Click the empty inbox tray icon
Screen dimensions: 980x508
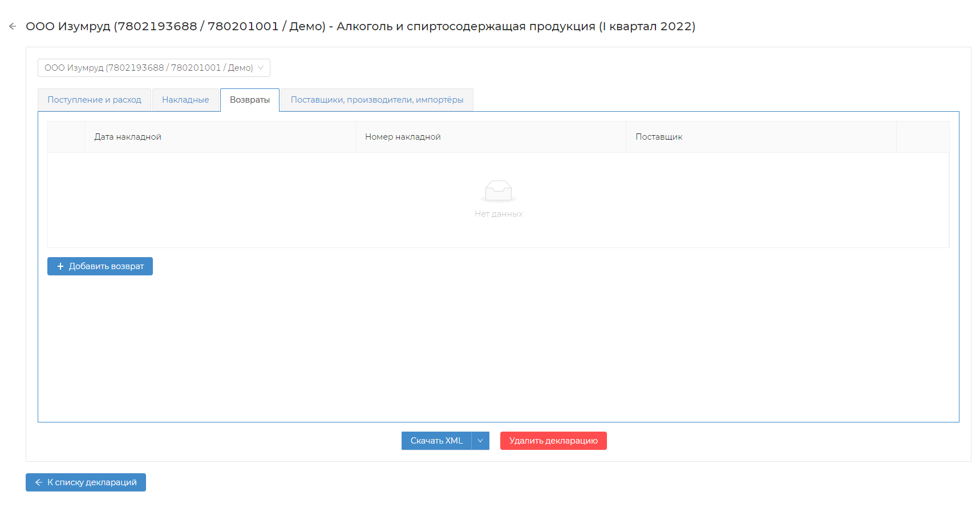coord(498,191)
